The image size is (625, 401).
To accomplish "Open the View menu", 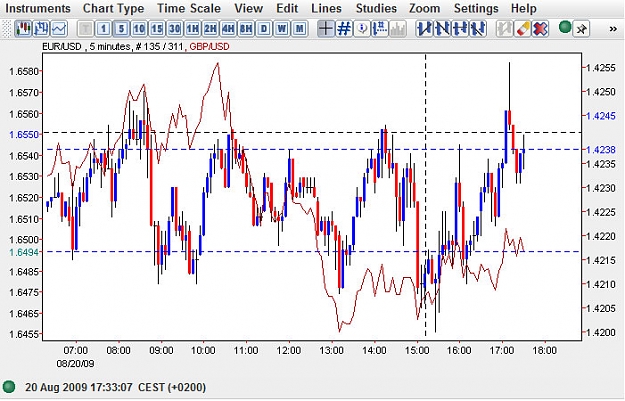I will click(249, 8).
